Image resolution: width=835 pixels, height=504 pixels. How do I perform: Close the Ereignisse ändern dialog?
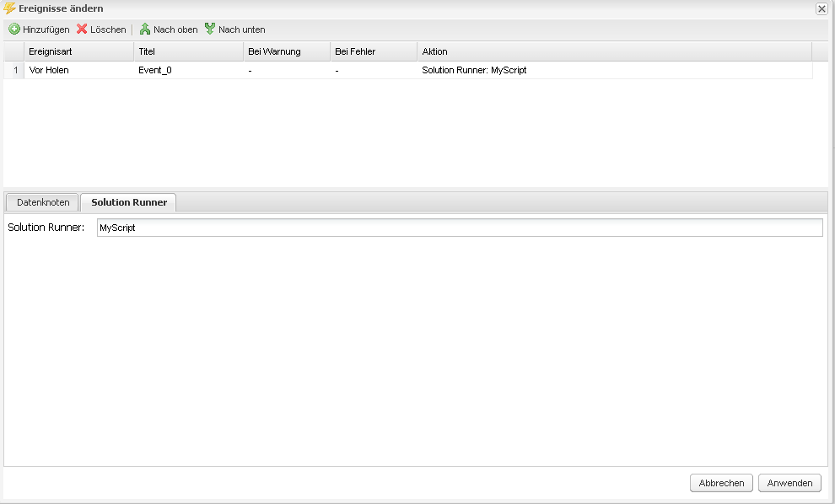click(x=822, y=8)
